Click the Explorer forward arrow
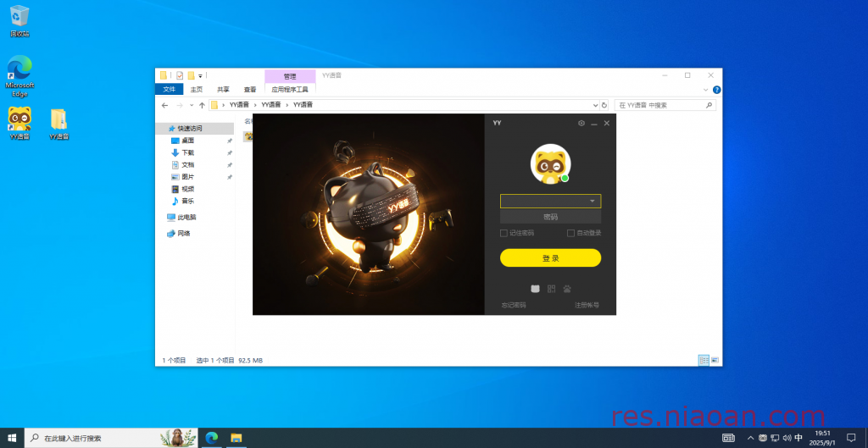Viewport: 868px width, 448px height. 180,105
